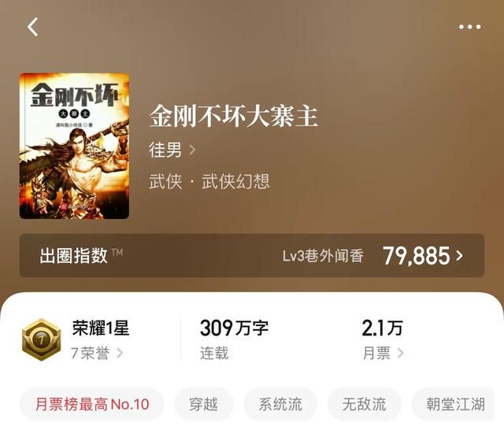Tap the 荣耀1星 honor label

click(x=101, y=328)
